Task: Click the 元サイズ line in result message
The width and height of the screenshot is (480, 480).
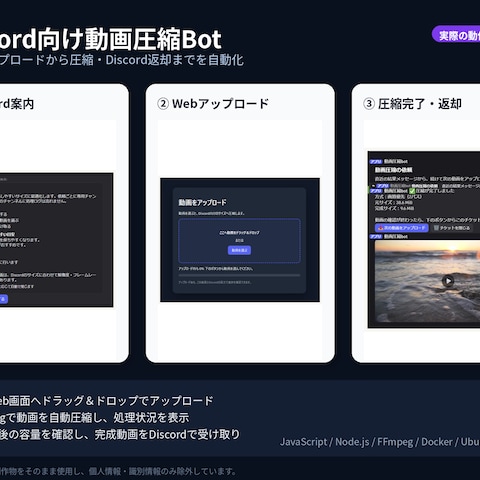Action: coord(394,202)
